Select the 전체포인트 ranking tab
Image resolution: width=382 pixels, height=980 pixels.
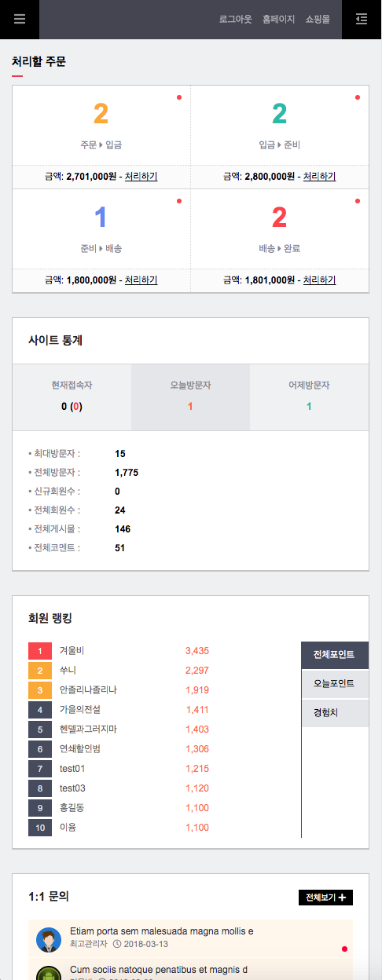(x=335, y=655)
